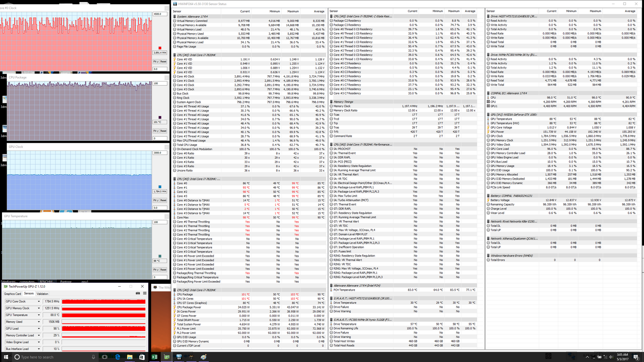Click the GPU Temperature graph maximum value field

coord(160,222)
